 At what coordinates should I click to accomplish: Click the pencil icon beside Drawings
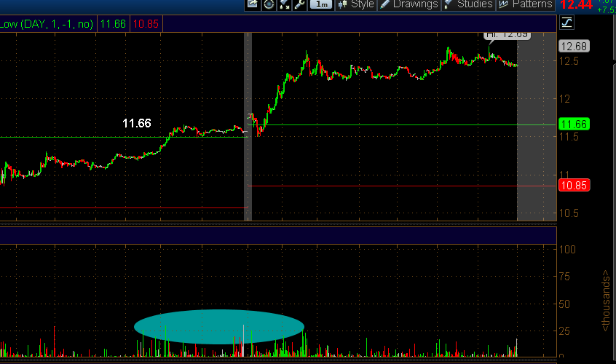(x=384, y=4)
